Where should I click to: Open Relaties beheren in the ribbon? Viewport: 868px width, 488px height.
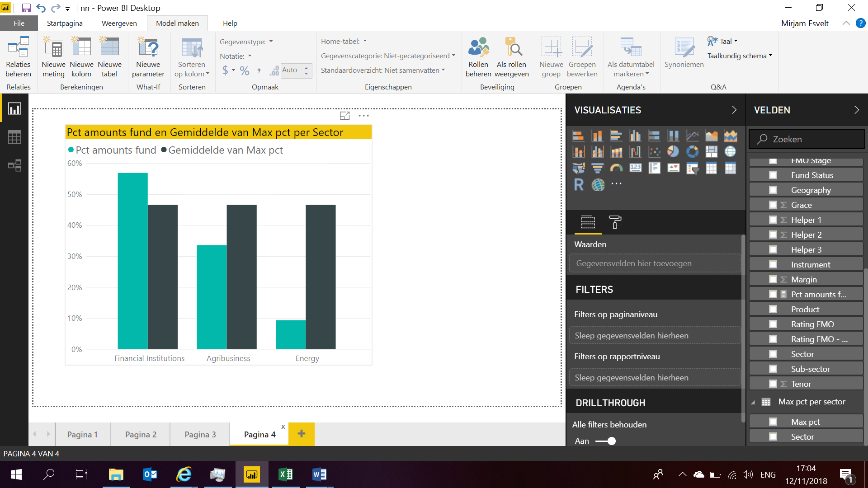pyautogui.click(x=19, y=57)
